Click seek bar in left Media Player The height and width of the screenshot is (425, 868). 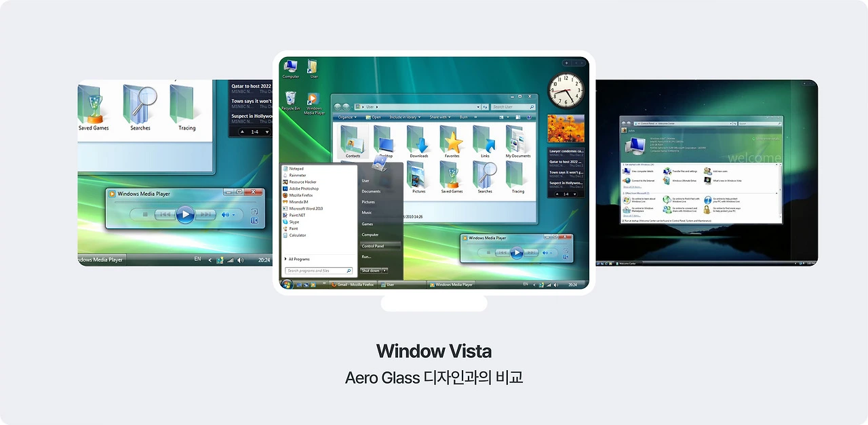(185, 202)
